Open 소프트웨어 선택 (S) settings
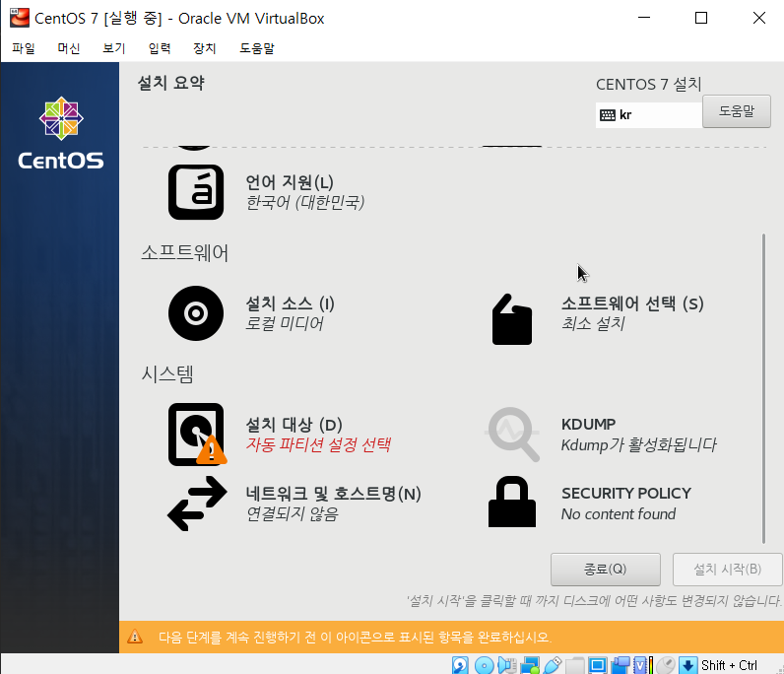Viewport: 784px width, 674px height. pos(632,303)
